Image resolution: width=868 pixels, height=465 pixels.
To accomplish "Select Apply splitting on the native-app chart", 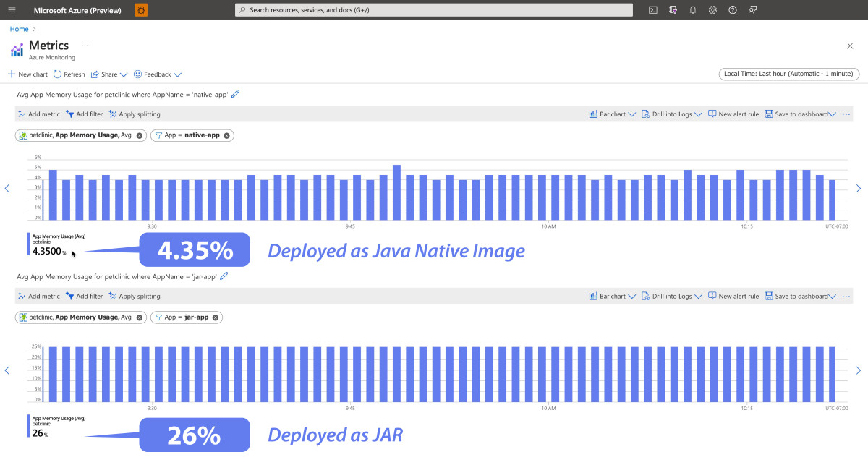I will [135, 114].
